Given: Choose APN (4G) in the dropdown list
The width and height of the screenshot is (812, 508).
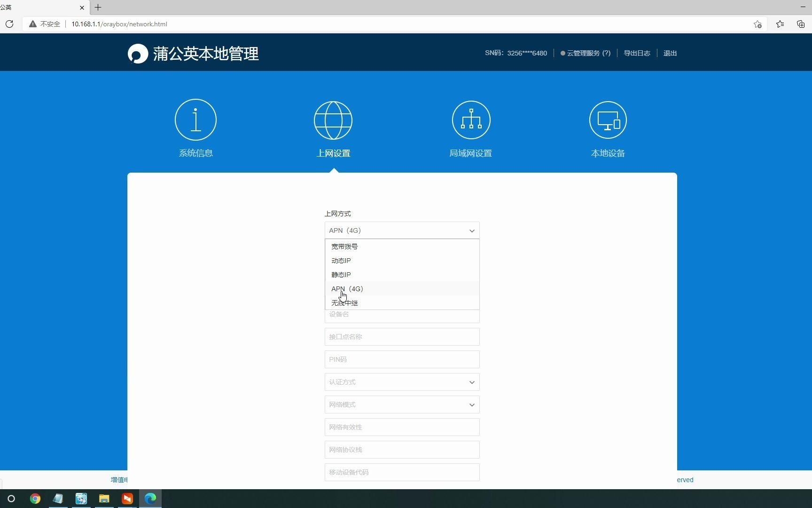Looking at the screenshot, I should tap(402, 289).
